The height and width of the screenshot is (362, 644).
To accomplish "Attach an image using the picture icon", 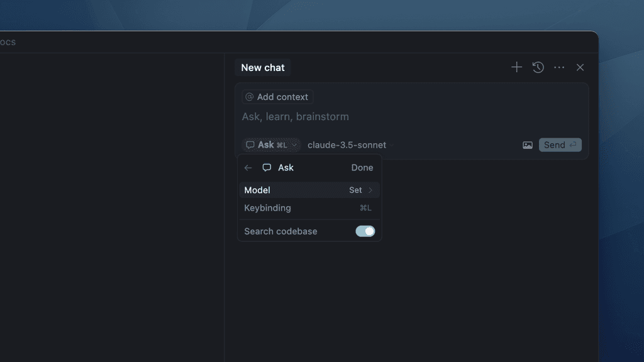I will click(x=527, y=145).
